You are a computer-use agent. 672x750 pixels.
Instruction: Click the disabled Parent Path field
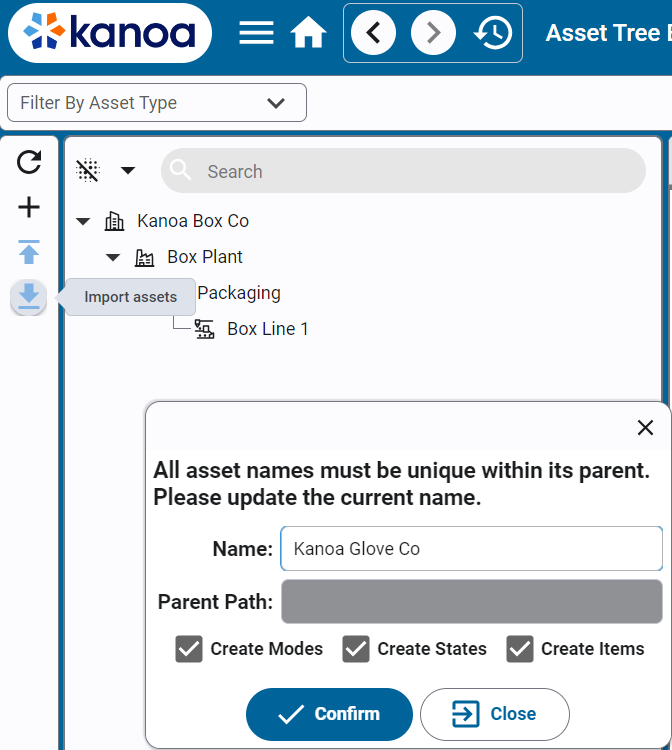pyautogui.click(x=472, y=602)
